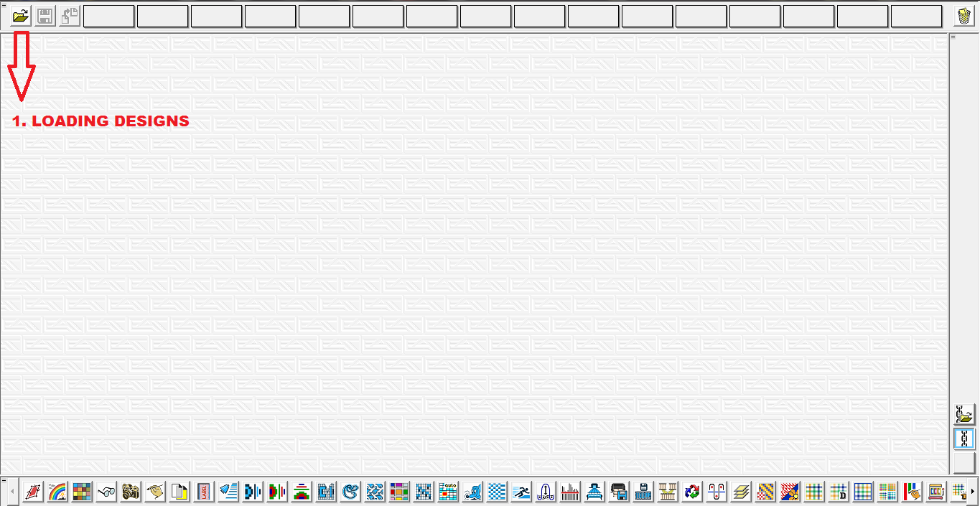Click the plaid with letter D icon
980x506 pixels.
pos(839,492)
